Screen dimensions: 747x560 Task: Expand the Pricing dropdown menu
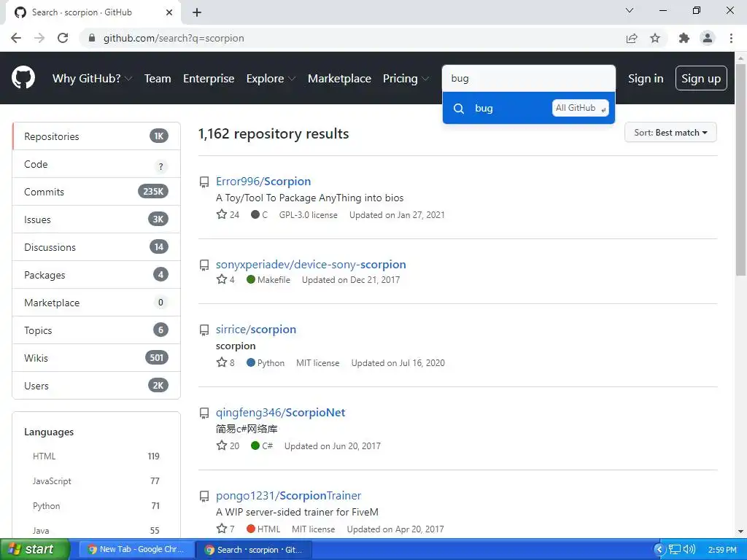point(406,79)
